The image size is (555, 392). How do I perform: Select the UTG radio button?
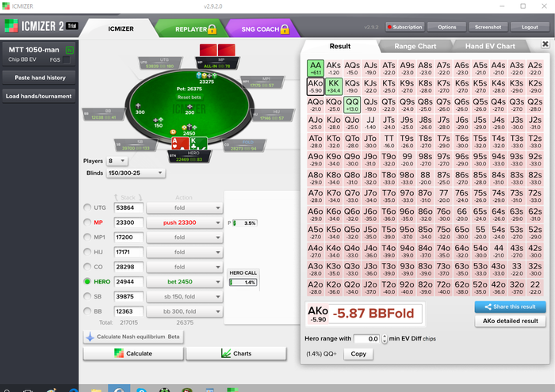[x=87, y=207]
